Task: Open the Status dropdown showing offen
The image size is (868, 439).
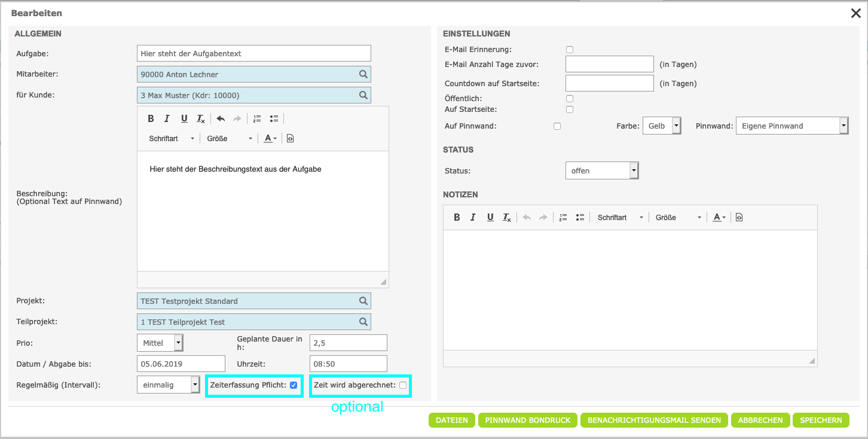Action: (x=601, y=170)
